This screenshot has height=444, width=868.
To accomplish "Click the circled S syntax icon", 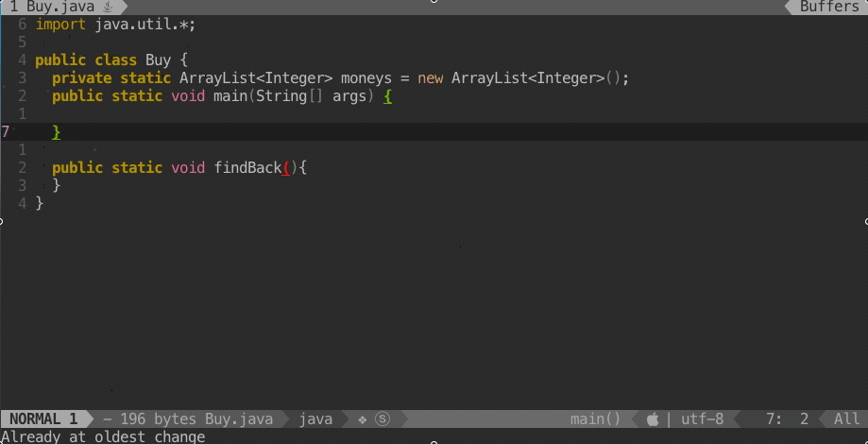I will tap(383, 418).
